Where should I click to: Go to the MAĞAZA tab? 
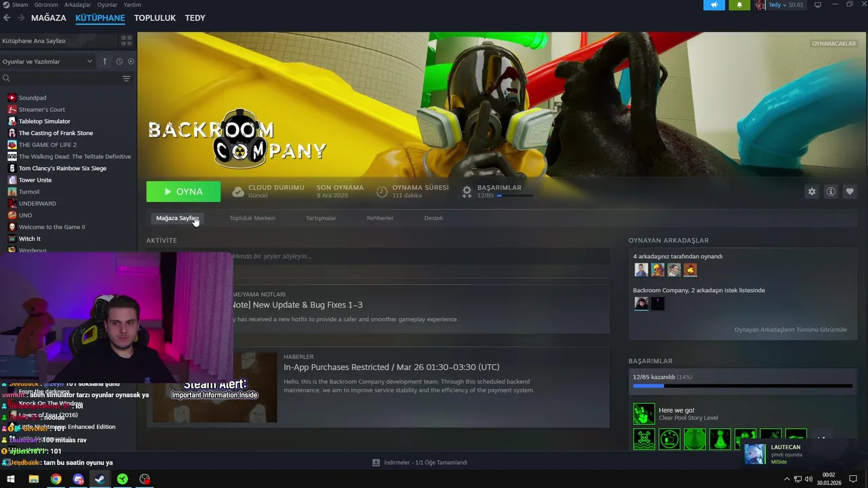pyautogui.click(x=49, y=18)
